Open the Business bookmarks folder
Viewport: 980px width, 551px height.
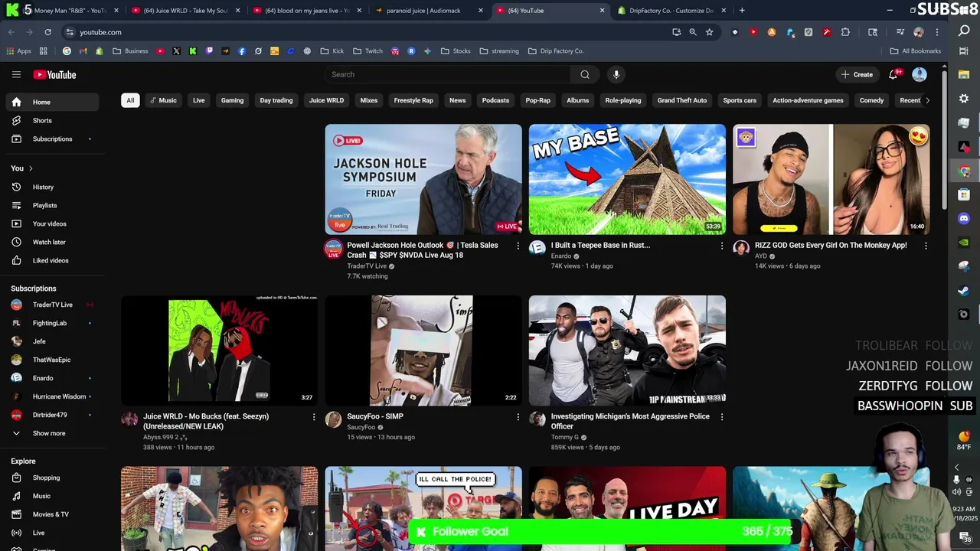[130, 51]
